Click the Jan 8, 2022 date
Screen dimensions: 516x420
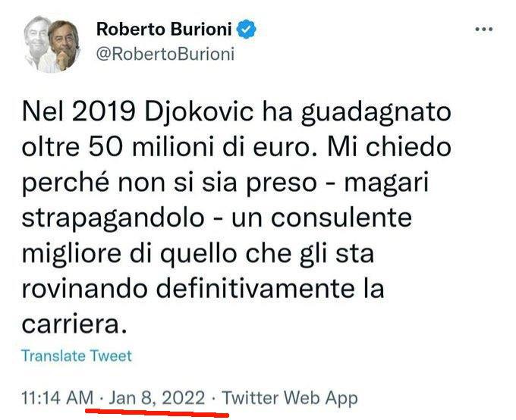pos(156,398)
